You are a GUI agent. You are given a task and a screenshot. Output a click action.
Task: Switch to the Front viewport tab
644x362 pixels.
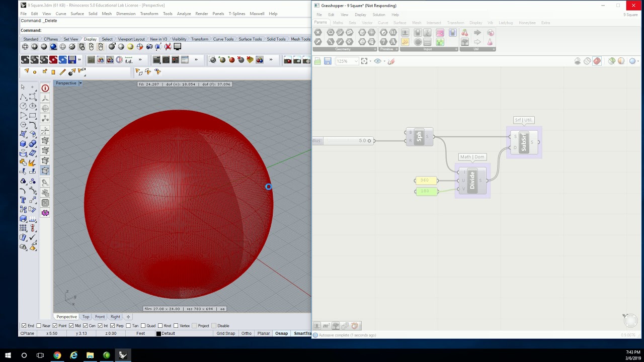100,317
